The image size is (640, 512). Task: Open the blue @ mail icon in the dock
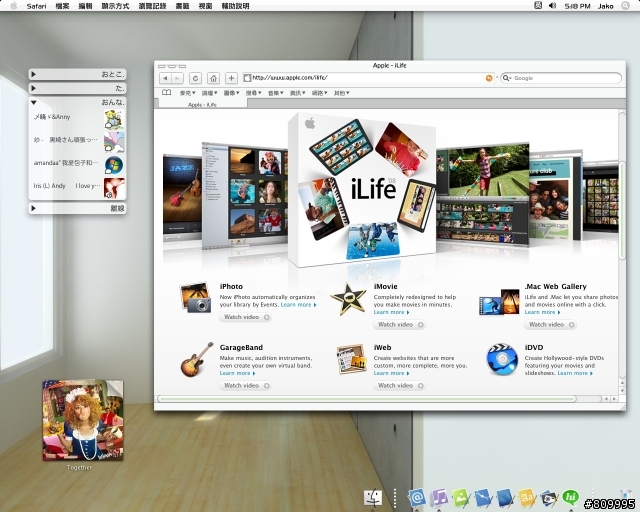click(417, 498)
